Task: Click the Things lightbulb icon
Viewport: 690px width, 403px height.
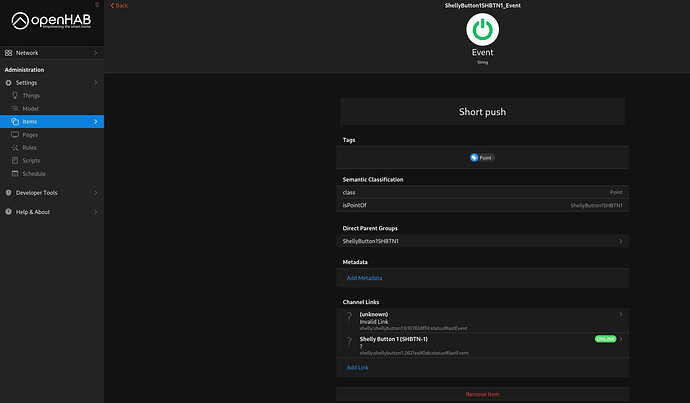Action: point(15,95)
